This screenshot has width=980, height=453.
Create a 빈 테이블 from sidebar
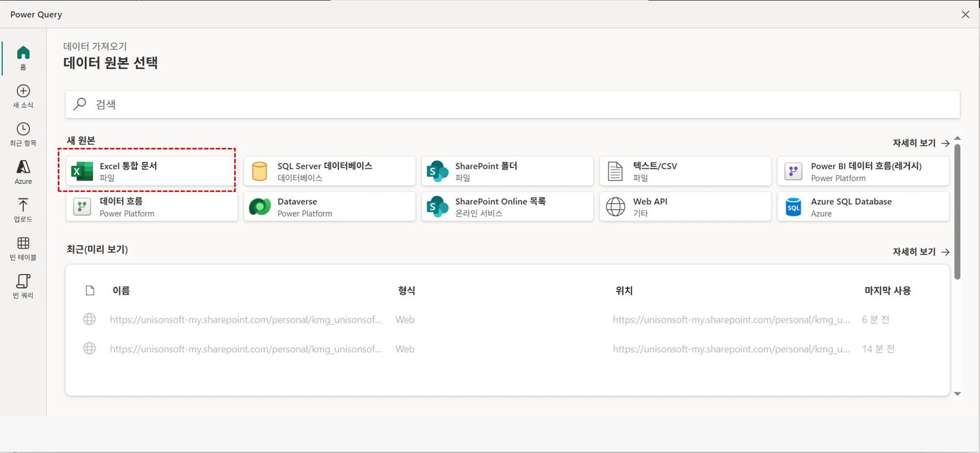[x=23, y=248]
